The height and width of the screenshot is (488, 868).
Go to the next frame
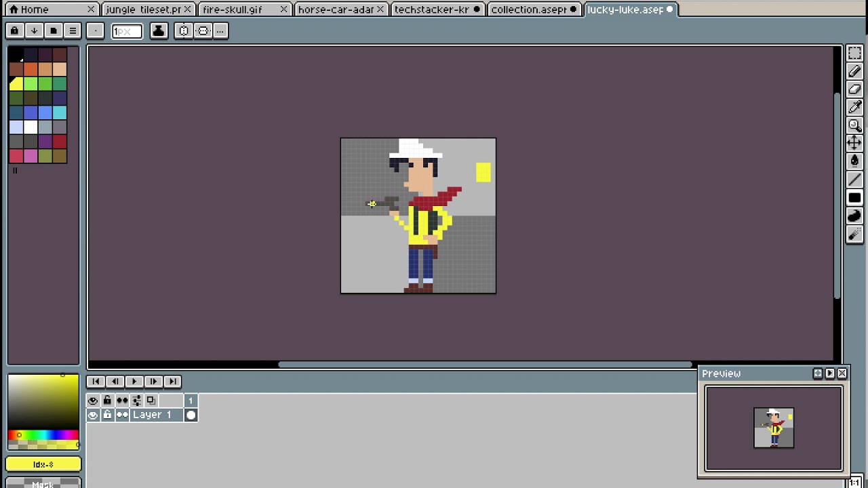point(153,382)
